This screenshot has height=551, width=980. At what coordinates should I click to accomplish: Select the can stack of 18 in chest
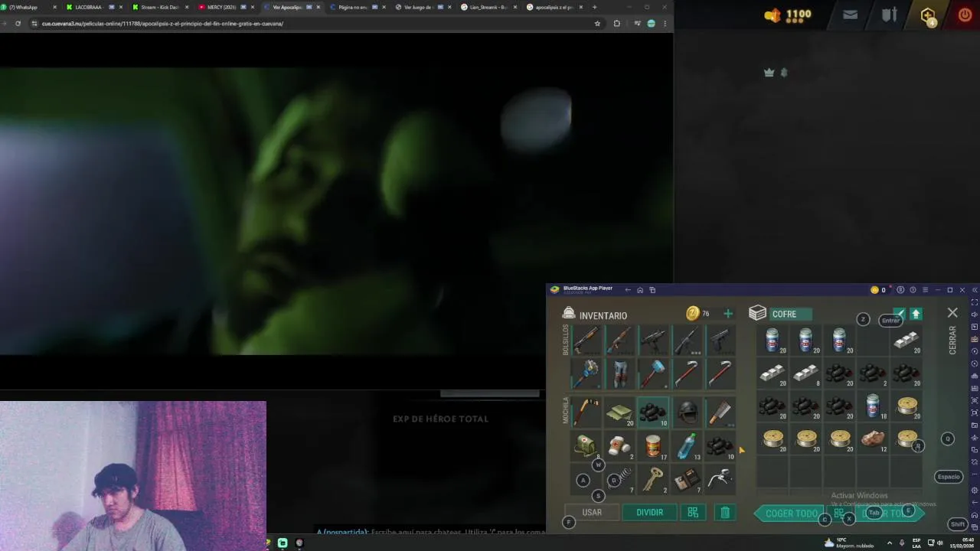pyautogui.click(x=873, y=406)
